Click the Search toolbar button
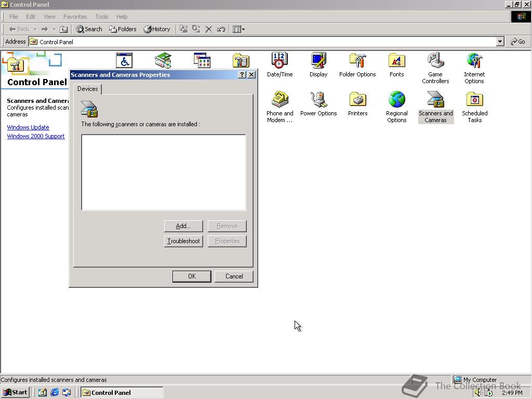 coord(89,29)
